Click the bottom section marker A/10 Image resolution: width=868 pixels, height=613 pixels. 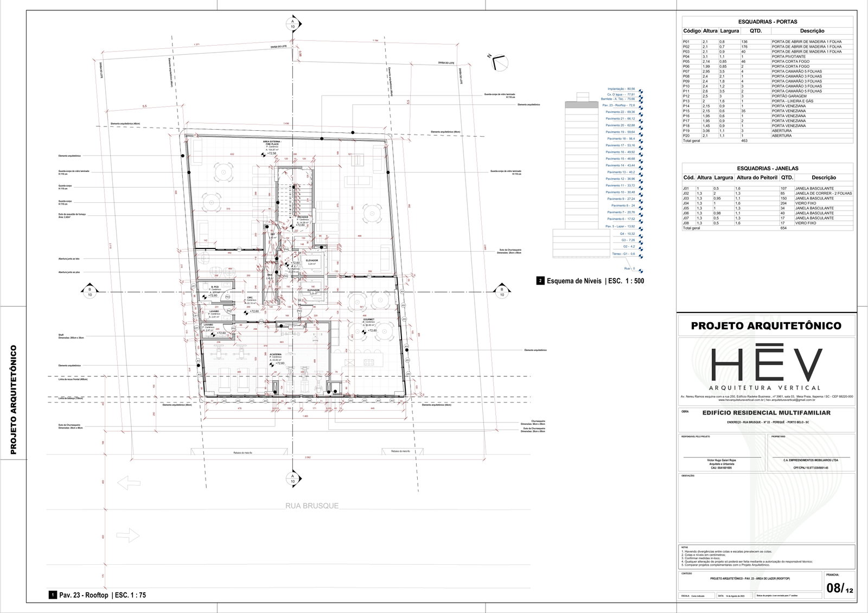[292, 478]
